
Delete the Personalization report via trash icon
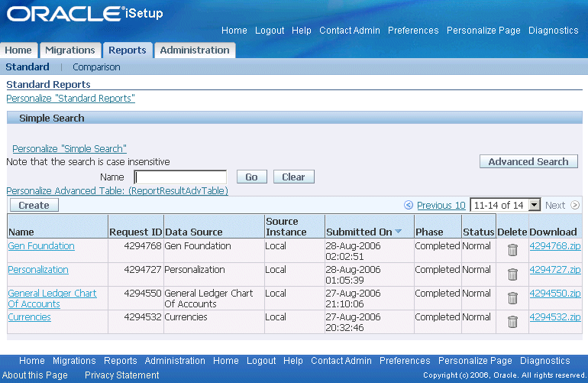coord(512,274)
